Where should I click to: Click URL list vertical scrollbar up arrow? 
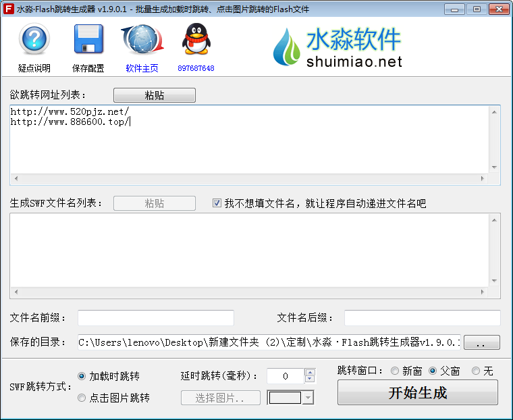pyautogui.click(x=494, y=112)
